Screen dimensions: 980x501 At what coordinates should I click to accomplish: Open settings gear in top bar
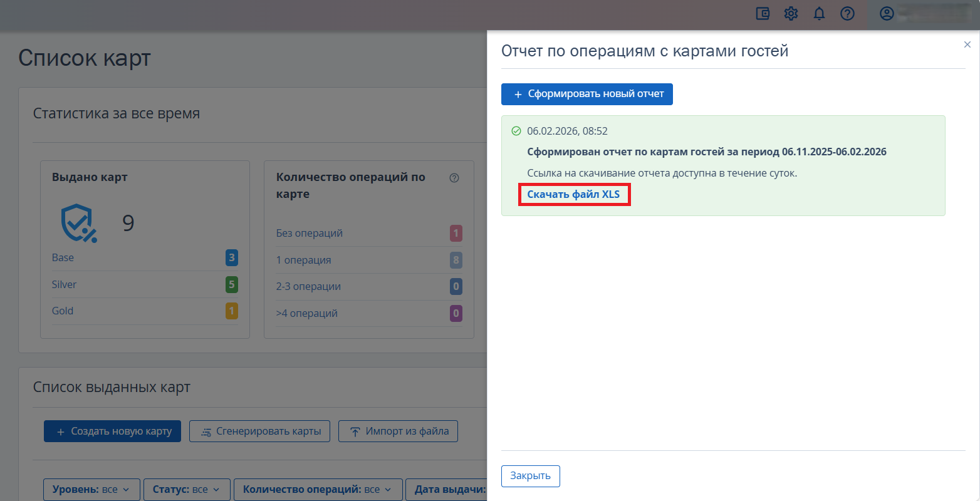(791, 13)
